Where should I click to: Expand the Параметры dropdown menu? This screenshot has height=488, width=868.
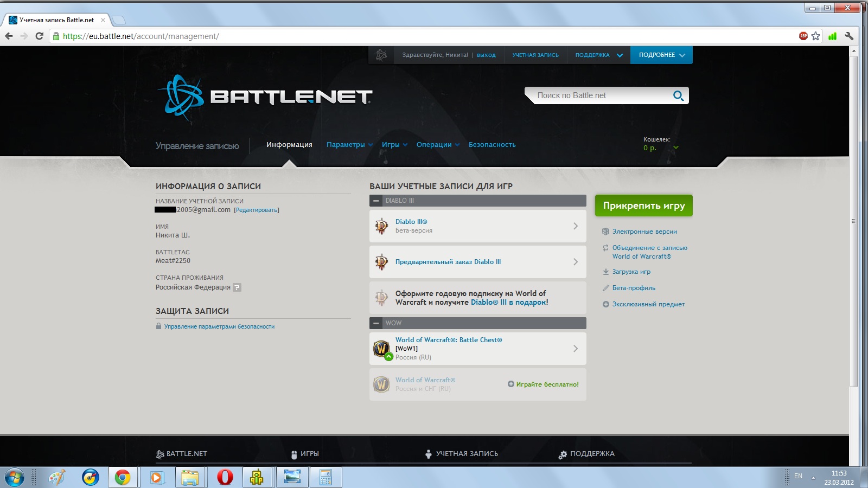[349, 145]
